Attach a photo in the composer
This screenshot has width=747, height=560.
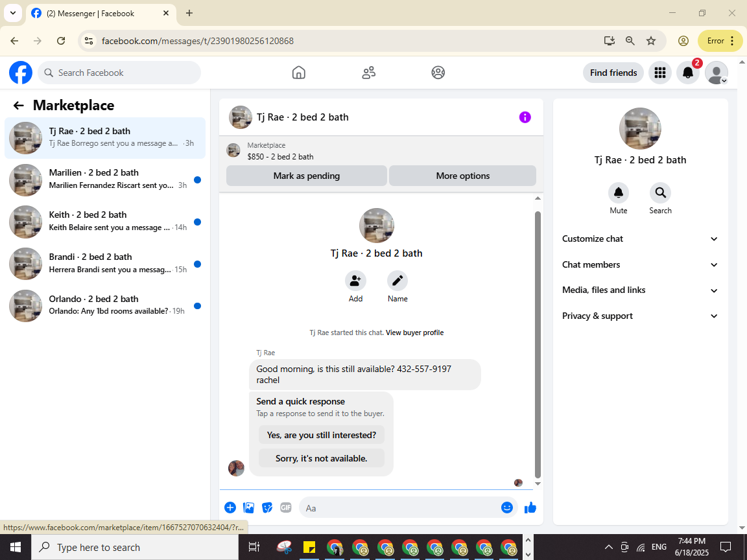click(x=249, y=507)
